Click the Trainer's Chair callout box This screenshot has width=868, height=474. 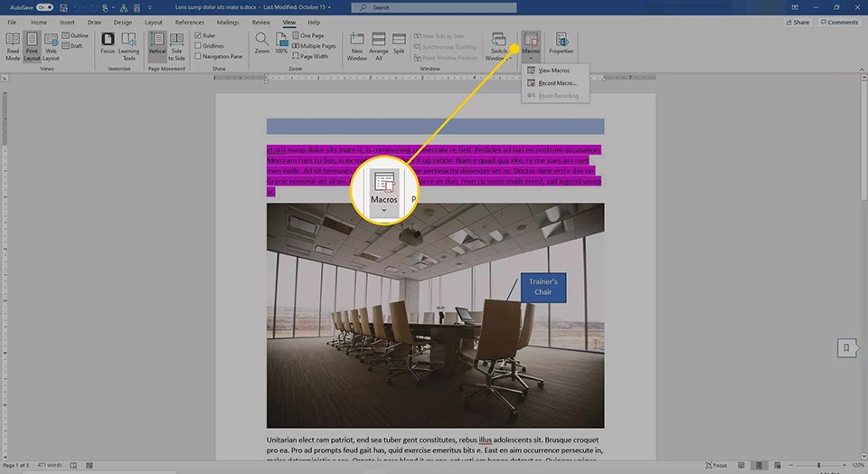click(x=543, y=287)
